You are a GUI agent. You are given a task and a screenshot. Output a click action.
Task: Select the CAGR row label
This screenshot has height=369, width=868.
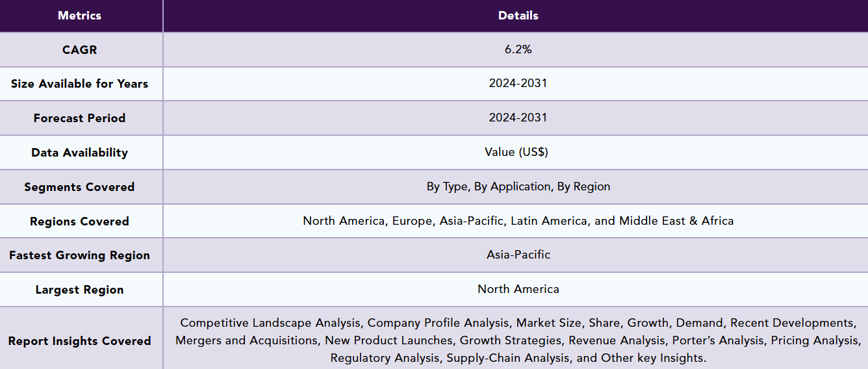pyautogui.click(x=79, y=49)
